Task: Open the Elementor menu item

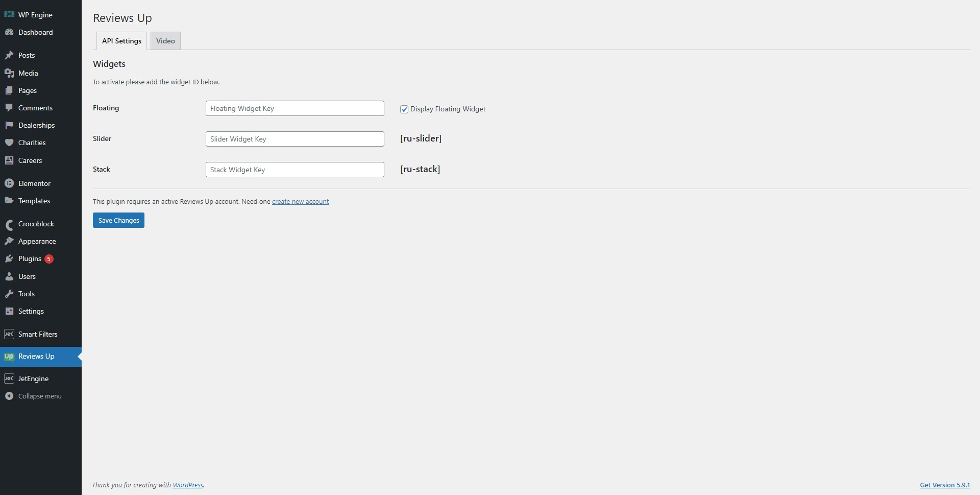Action: pos(41,183)
